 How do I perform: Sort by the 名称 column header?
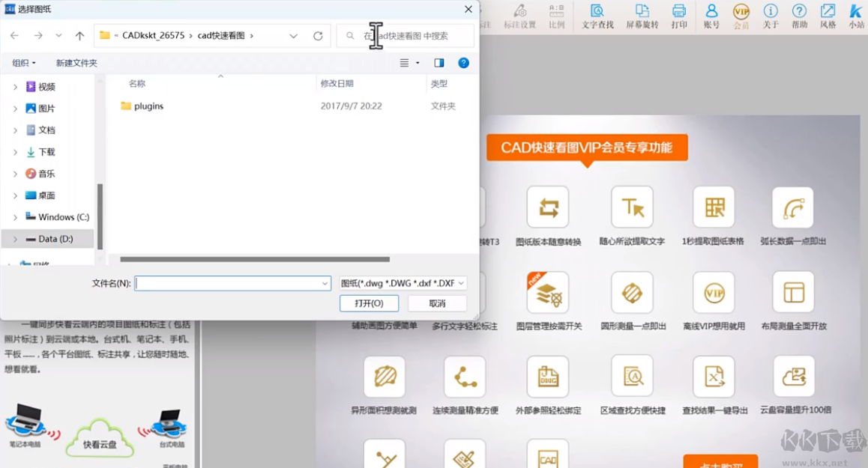(x=136, y=84)
